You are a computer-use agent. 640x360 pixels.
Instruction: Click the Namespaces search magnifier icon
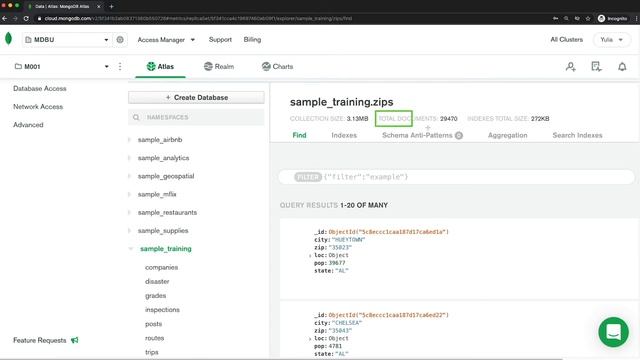(x=136, y=118)
